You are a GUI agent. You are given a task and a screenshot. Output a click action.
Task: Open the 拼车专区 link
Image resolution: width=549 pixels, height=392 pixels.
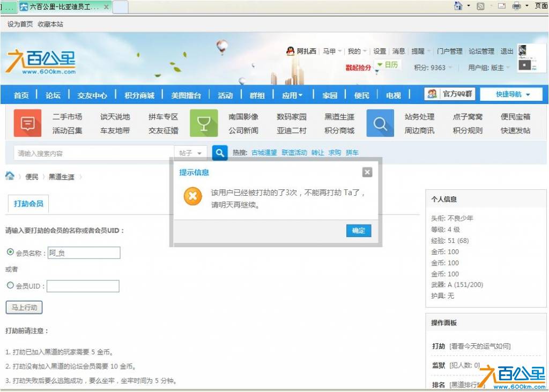point(163,117)
